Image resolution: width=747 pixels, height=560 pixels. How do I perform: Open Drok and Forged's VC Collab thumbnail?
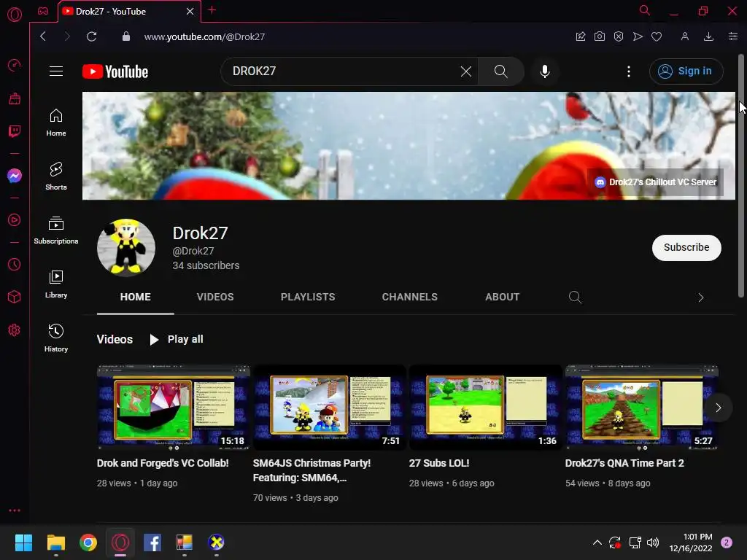click(174, 408)
